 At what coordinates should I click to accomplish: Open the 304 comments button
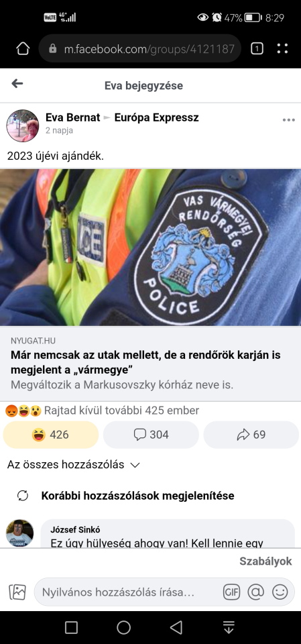click(x=151, y=435)
